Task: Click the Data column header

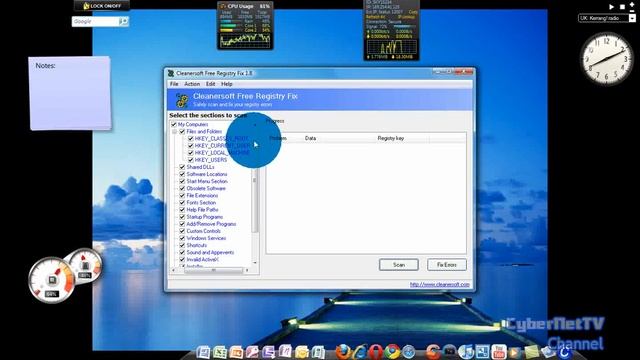Action: [x=310, y=138]
